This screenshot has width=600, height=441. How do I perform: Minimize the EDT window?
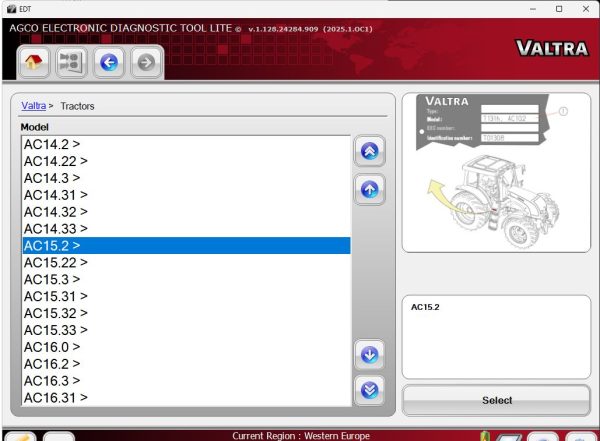(533, 9)
